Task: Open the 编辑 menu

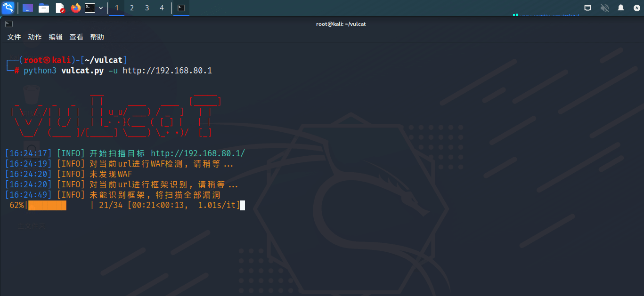Action: point(56,37)
